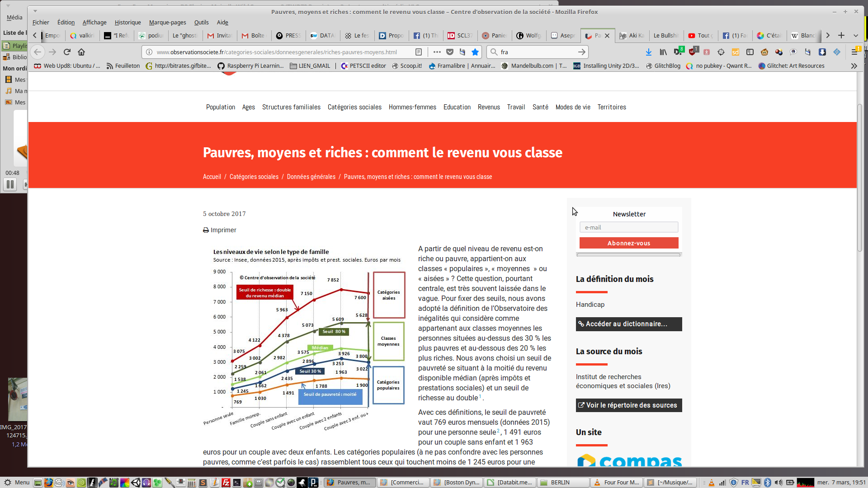Click the newsletter e-mail field
The height and width of the screenshot is (488, 868).
click(629, 227)
